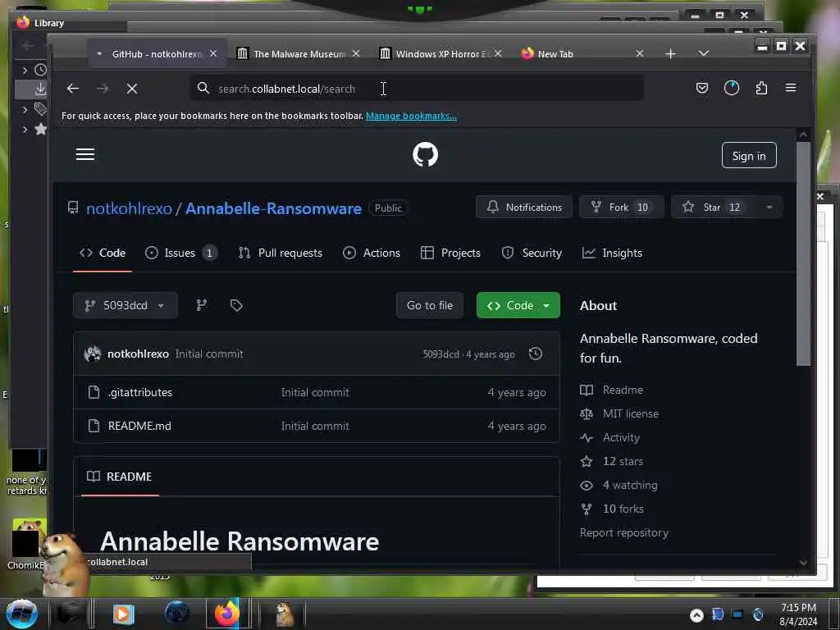Open MIT license link in About
The height and width of the screenshot is (630, 840).
pyautogui.click(x=631, y=413)
